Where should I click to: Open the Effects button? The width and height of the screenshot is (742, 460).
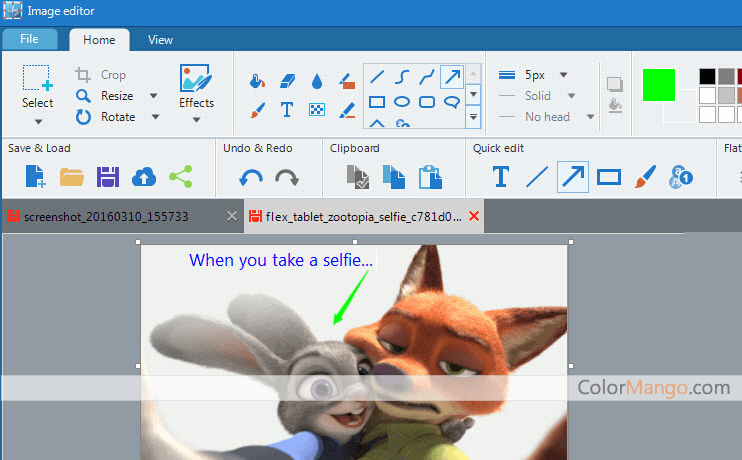(196, 87)
